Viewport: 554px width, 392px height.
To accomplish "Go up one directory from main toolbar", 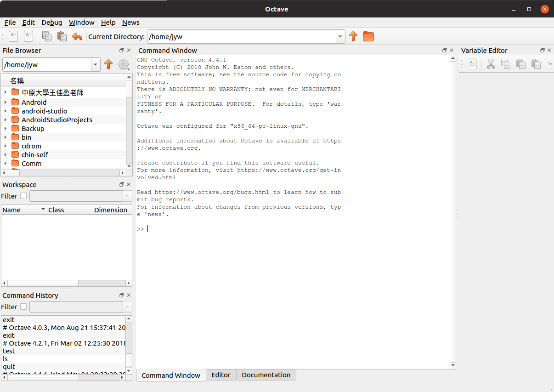I will [353, 36].
